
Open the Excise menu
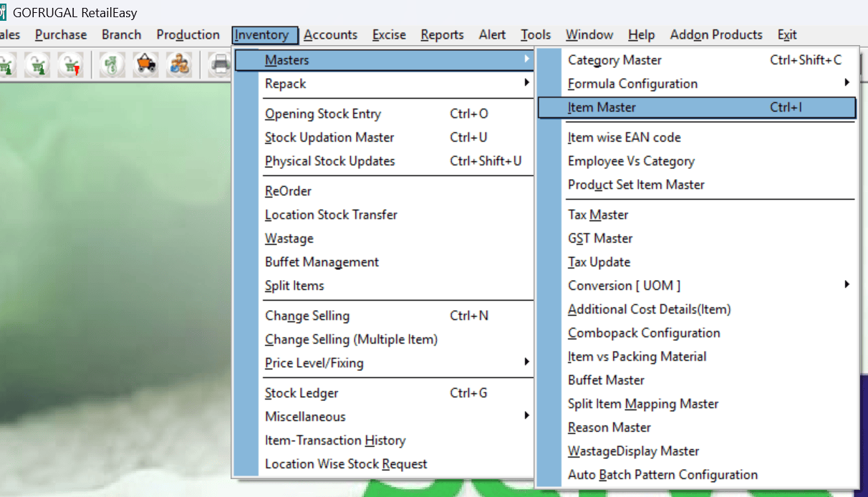point(389,34)
